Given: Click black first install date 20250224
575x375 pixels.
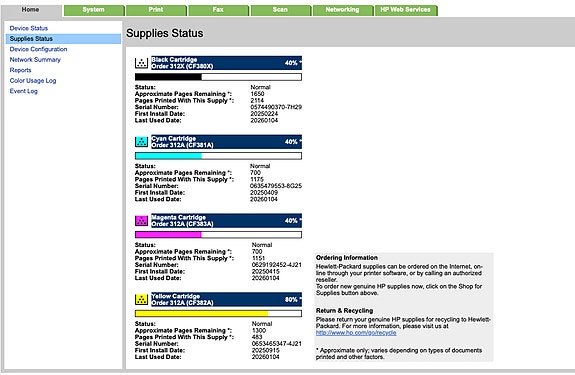Looking at the screenshot, I should tap(264, 114).
